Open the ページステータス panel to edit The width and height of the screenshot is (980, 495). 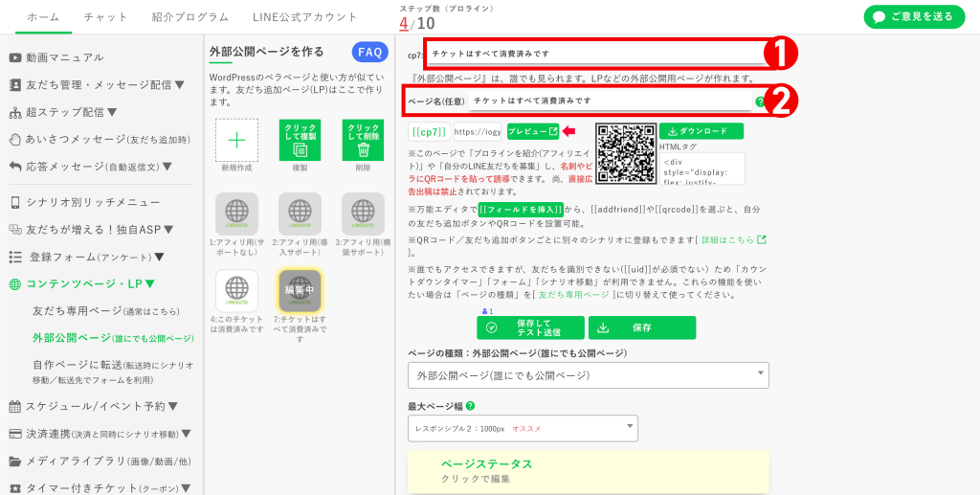pos(589,472)
